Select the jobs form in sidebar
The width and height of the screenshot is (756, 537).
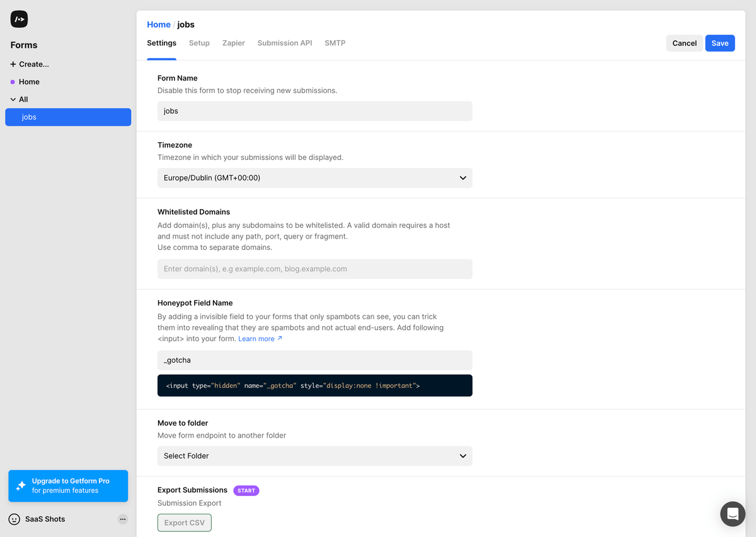tap(68, 117)
